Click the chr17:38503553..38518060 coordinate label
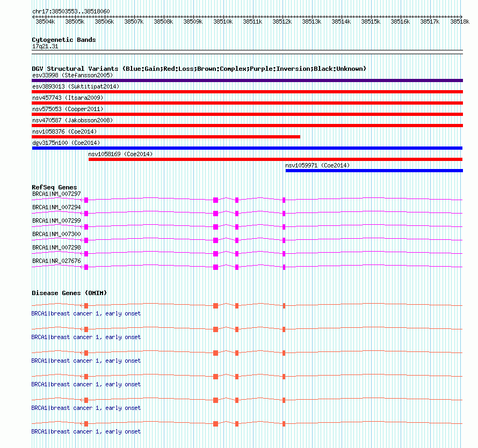The image size is (478, 448). click(71, 12)
